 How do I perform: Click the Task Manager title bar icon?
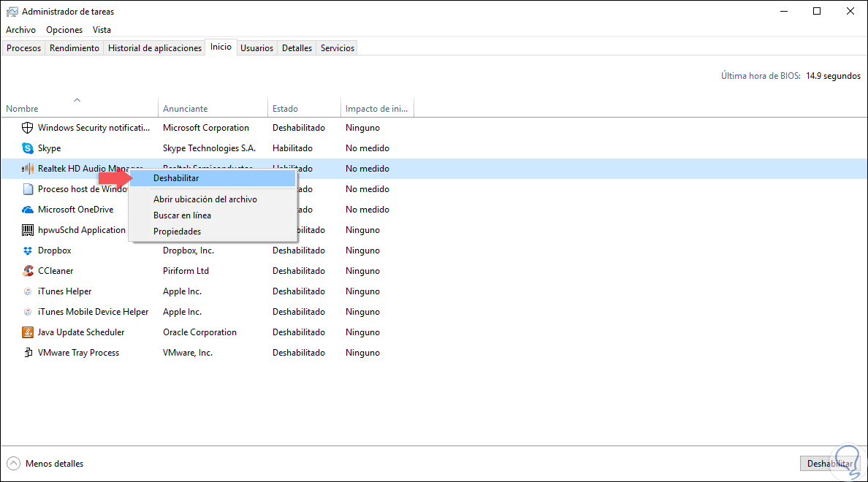12,12
